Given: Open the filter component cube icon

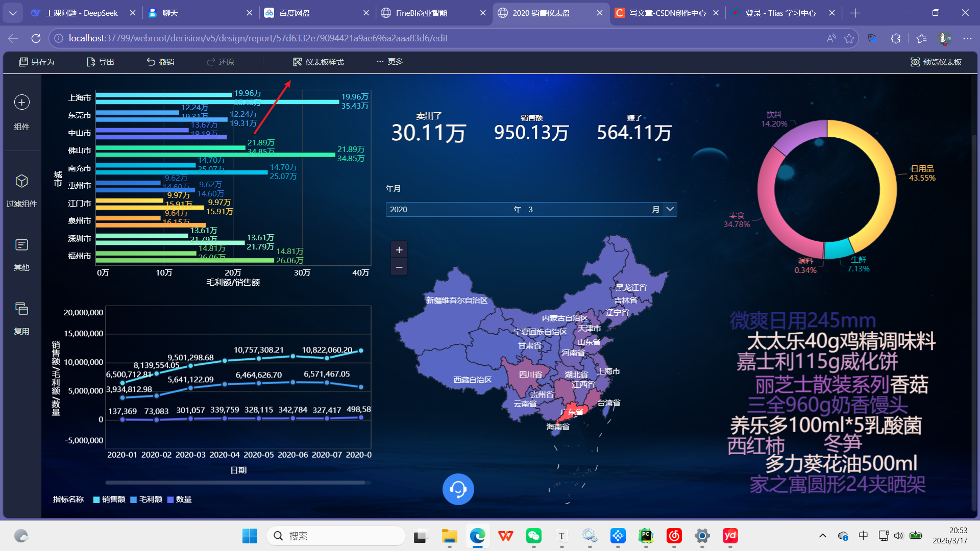Looking at the screenshot, I should pyautogui.click(x=21, y=181).
